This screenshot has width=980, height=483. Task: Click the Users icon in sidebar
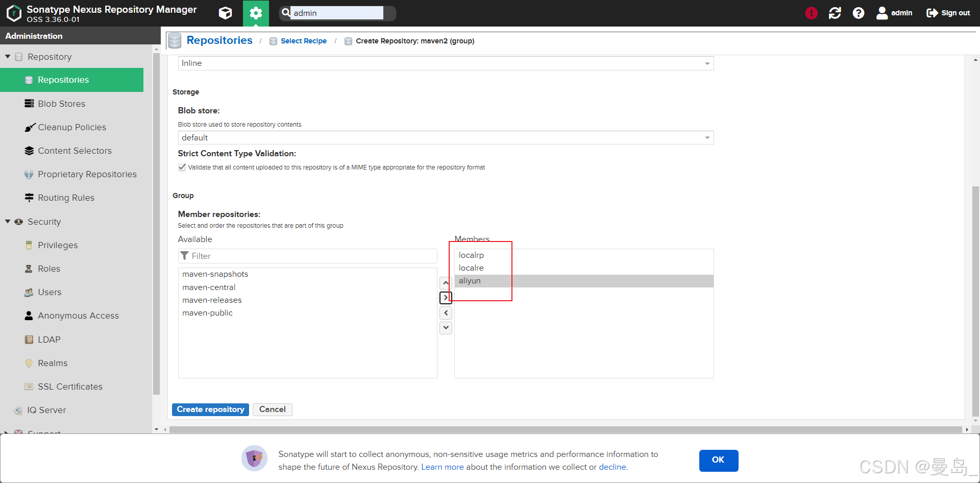point(29,292)
